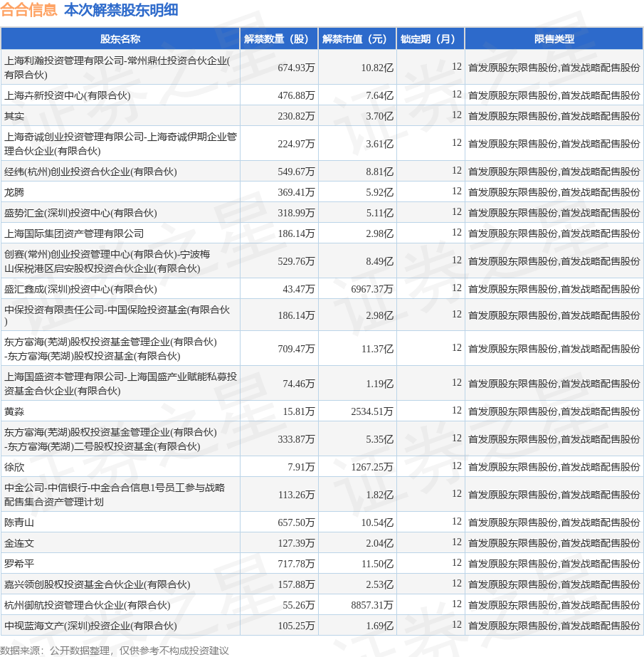Click shareholder name 其实
Screen dimensions: 644x657
pos(14,116)
